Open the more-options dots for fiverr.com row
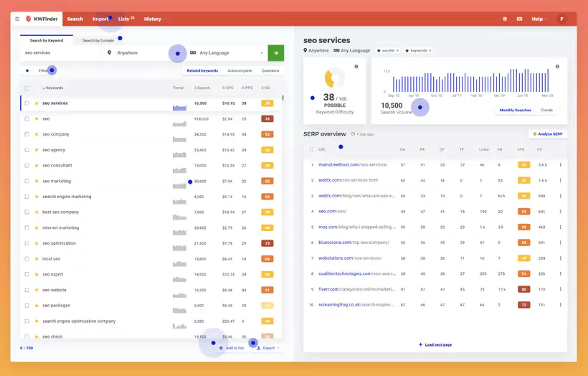 pos(560,289)
